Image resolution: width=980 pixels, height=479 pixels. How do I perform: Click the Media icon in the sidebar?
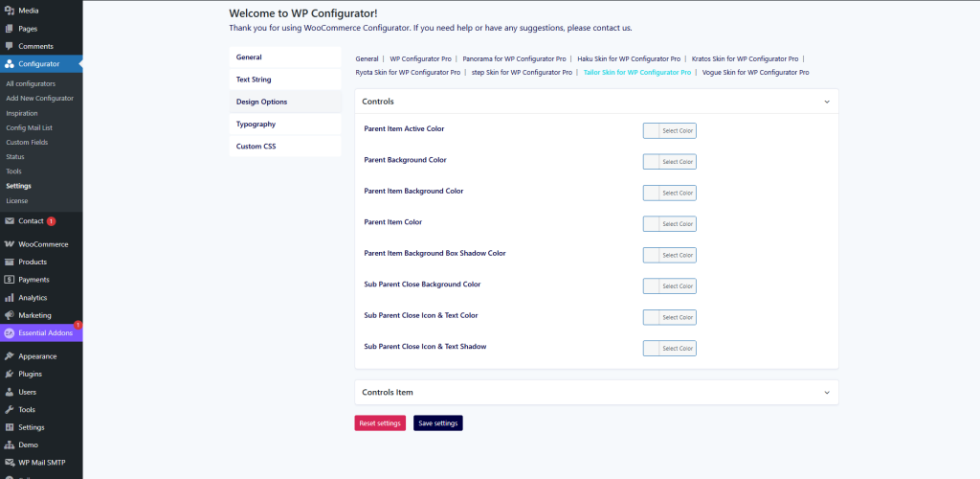(10, 11)
